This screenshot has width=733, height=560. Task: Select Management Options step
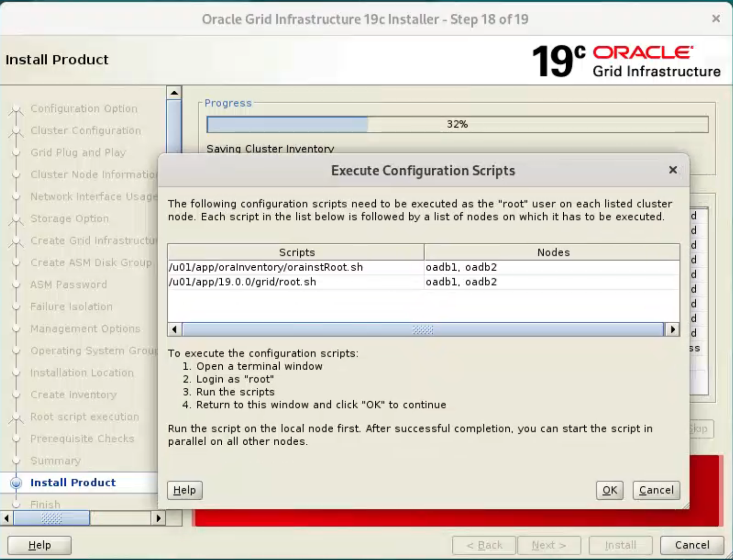(x=85, y=329)
